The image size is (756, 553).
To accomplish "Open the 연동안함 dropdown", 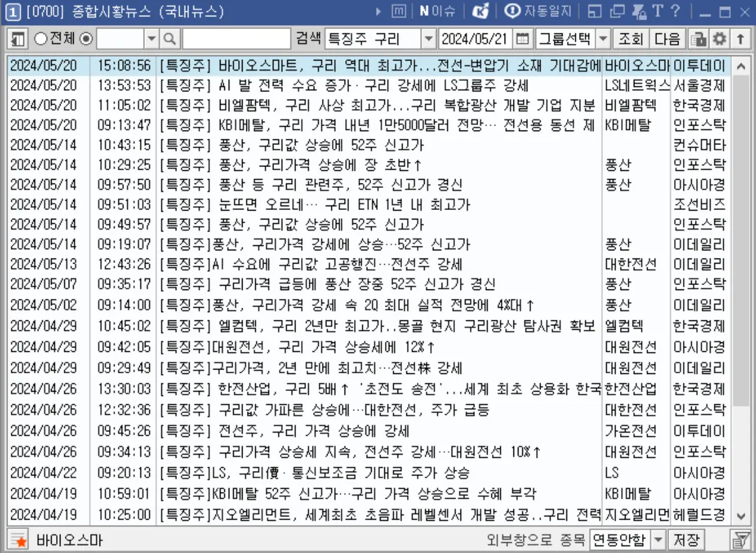I will point(658,540).
